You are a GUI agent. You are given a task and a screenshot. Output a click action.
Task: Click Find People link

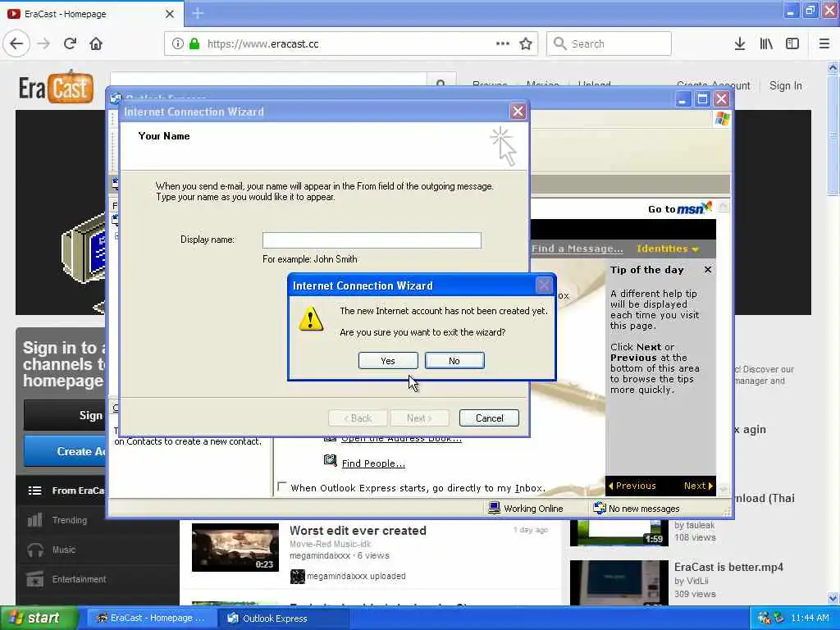[x=373, y=463]
